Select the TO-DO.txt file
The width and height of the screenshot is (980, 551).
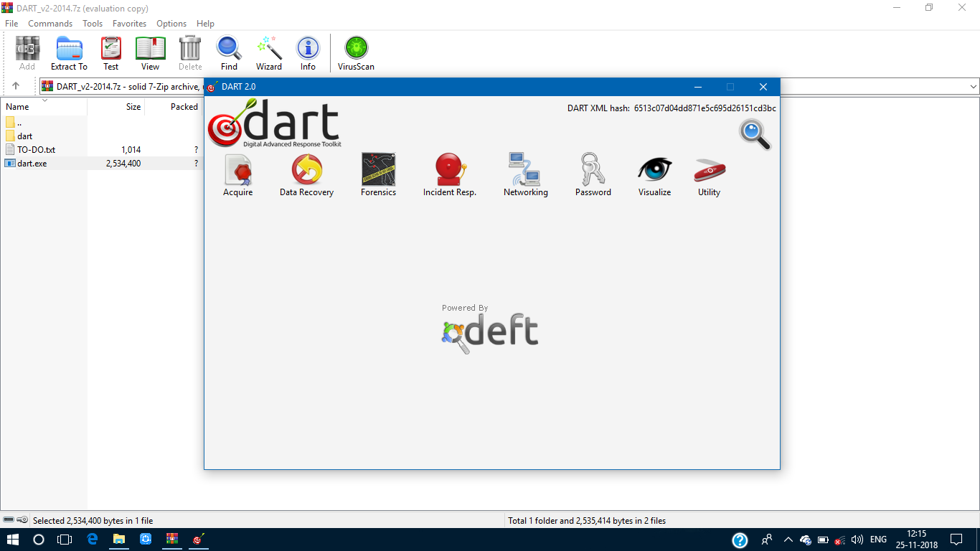(30, 150)
